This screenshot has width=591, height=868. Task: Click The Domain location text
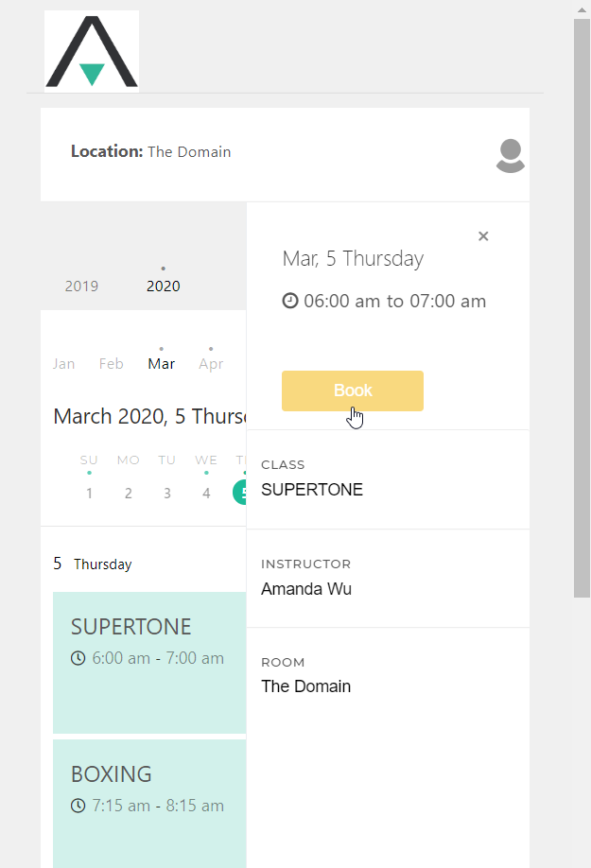click(195, 151)
